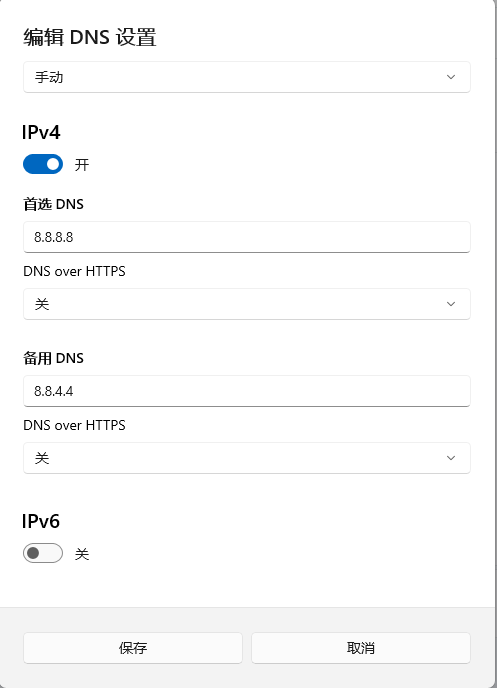Click the 开 label beside the IPv4 switch
The height and width of the screenshot is (688, 497).
point(82,165)
